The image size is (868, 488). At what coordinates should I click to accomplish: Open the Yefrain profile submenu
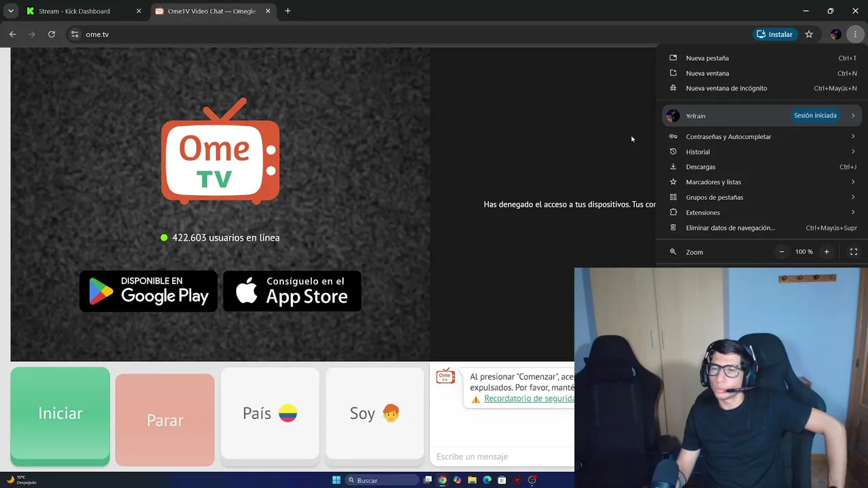coord(762,115)
